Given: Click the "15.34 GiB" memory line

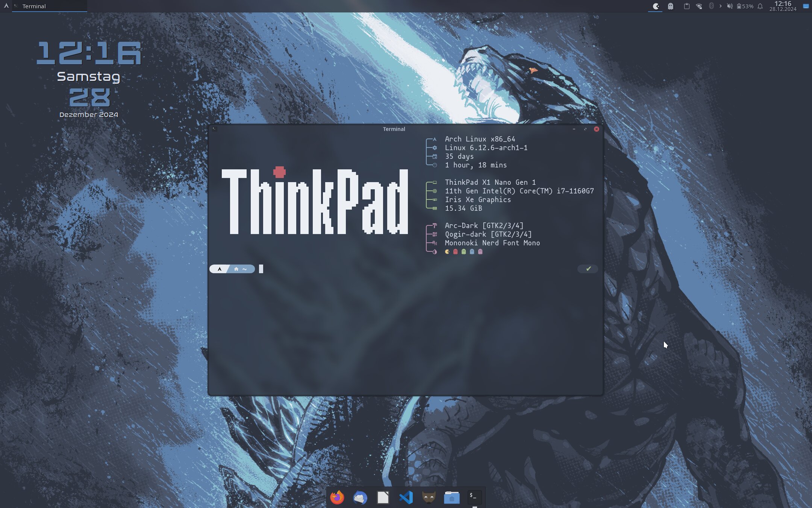Looking at the screenshot, I should point(463,208).
